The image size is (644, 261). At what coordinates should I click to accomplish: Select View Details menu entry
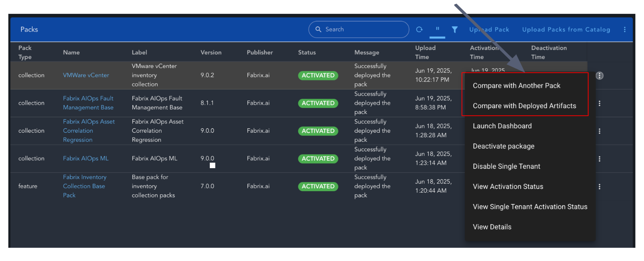click(x=492, y=227)
